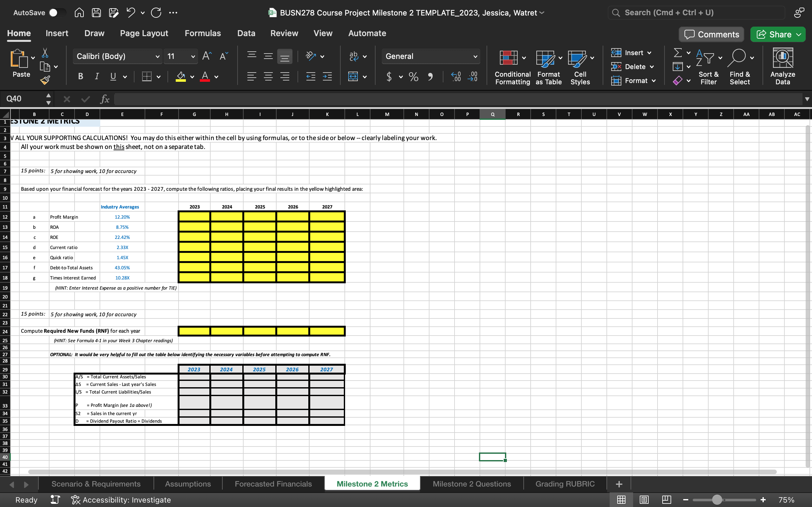The image size is (812, 507).
Task: Select the Forecasted Financials tab
Action: (x=273, y=484)
